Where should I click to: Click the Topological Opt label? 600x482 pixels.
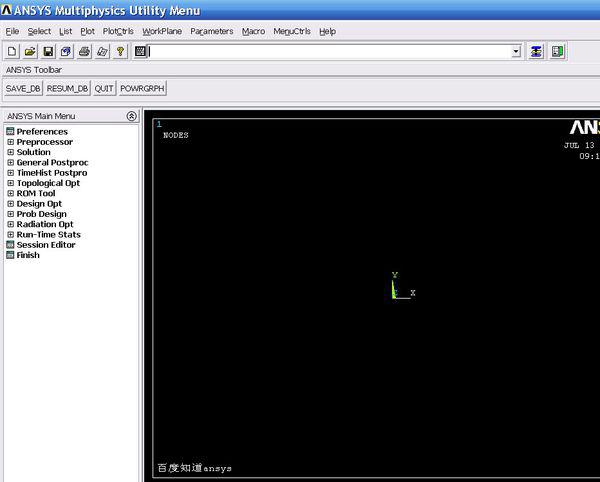pos(48,183)
